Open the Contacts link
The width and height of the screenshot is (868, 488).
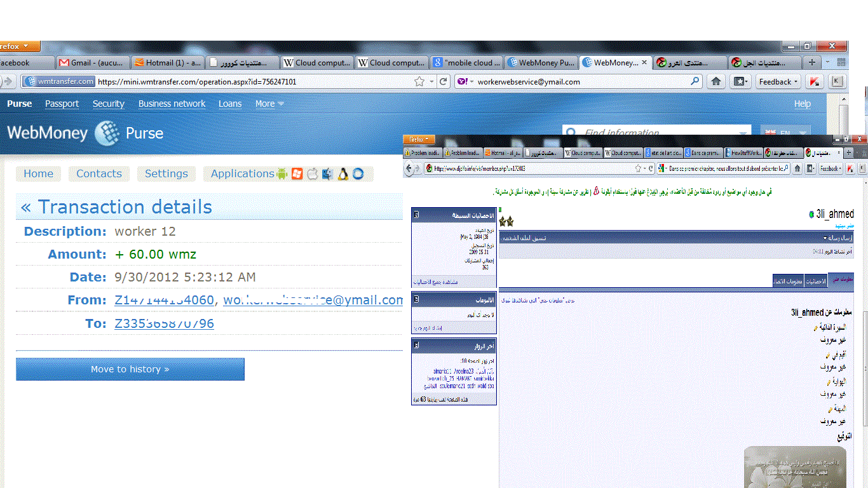pyautogui.click(x=99, y=173)
